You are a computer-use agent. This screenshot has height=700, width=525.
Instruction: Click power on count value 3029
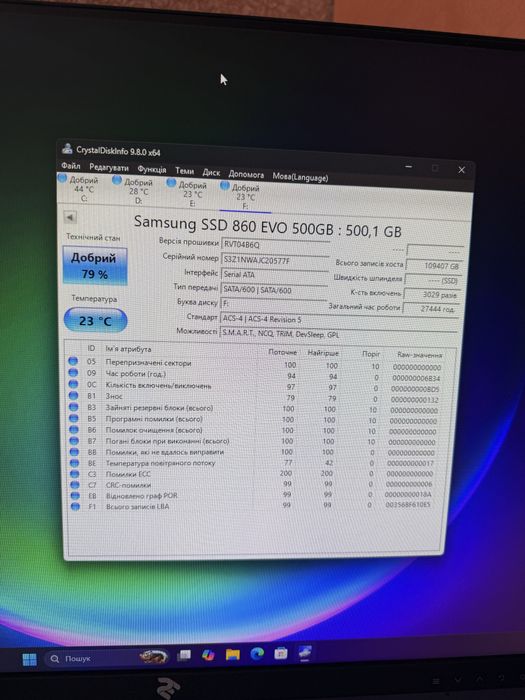tap(432, 295)
